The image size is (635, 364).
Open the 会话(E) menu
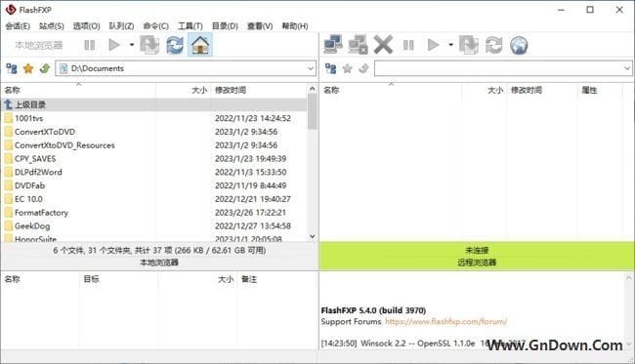tap(18, 26)
